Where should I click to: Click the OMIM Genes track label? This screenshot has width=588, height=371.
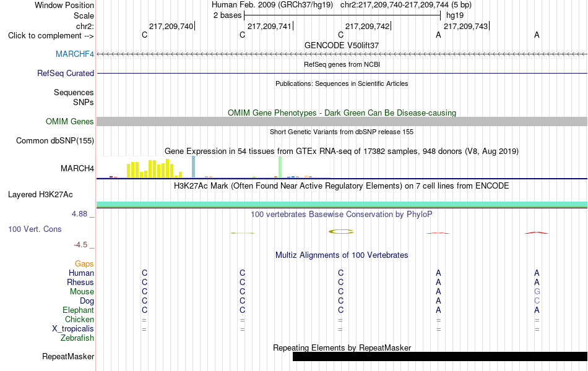pyautogui.click(x=69, y=121)
